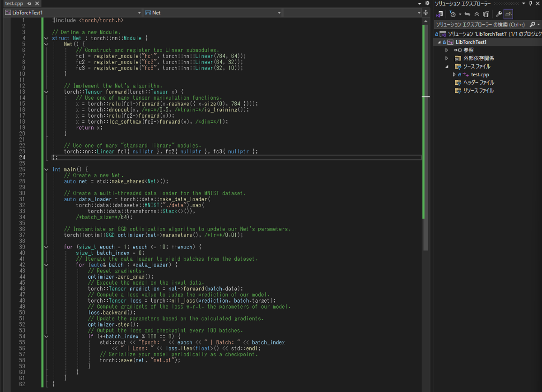
Task: Click the Show All Files icon
Action: coord(486,14)
